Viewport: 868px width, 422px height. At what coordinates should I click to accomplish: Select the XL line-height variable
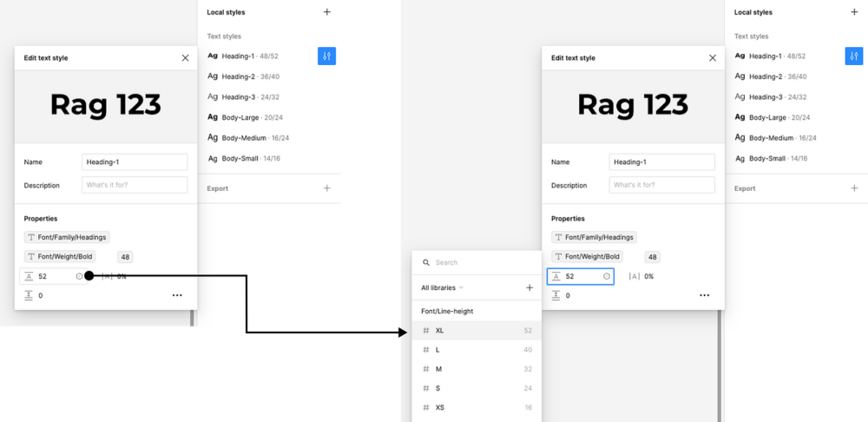point(476,331)
